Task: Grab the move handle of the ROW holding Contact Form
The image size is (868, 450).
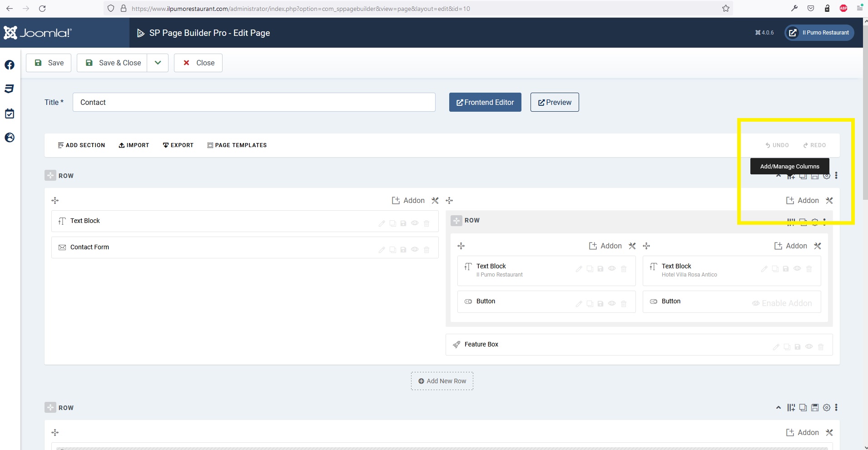Action: pyautogui.click(x=50, y=175)
